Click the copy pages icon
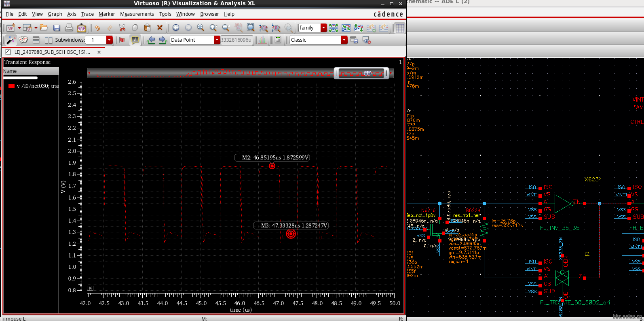644x321 pixels. pyautogui.click(x=135, y=28)
